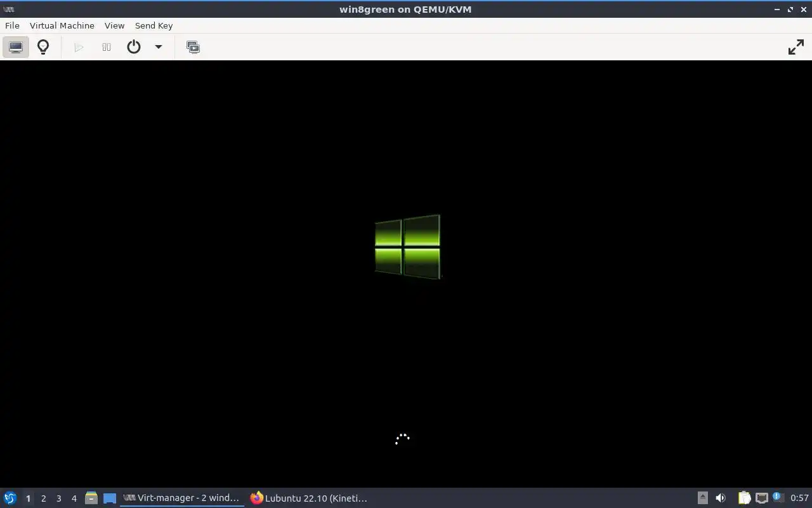Pause the virtual machine
The image size is (812, 508).
click(x=107, y=47)
